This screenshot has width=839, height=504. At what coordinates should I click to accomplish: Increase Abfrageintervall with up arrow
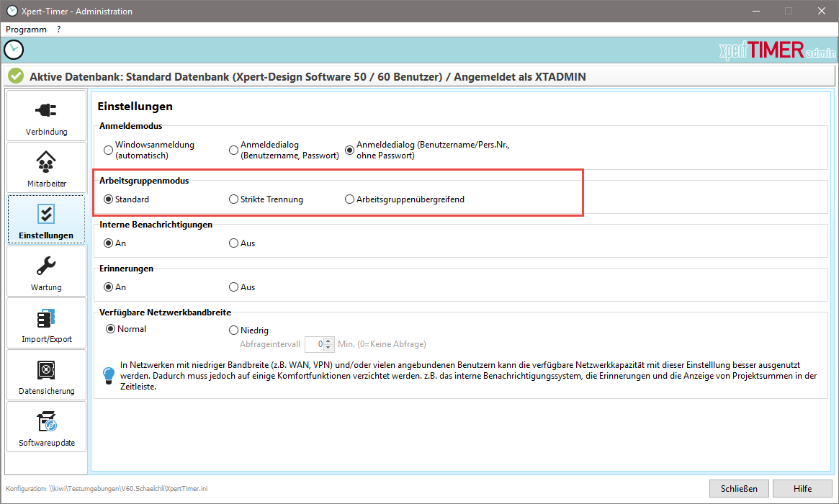[328, 341]
